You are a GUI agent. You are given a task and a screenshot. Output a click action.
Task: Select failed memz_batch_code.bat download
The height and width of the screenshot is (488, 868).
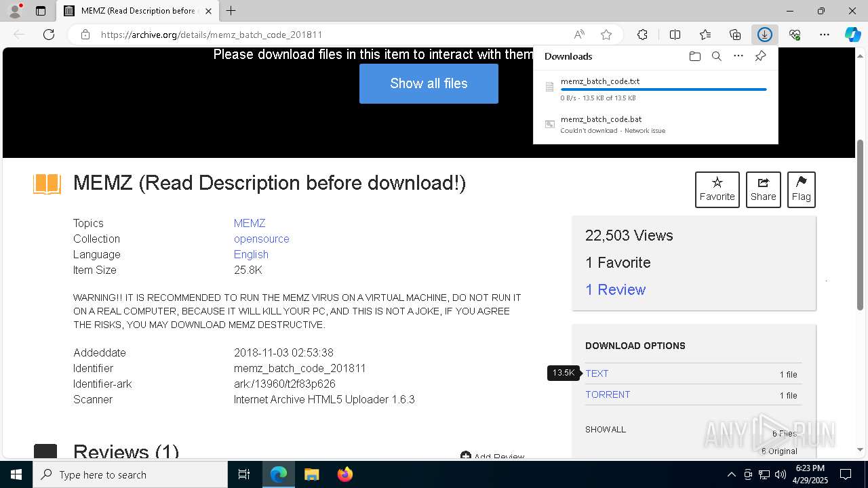pyautogui.click(x=655, y=125)
